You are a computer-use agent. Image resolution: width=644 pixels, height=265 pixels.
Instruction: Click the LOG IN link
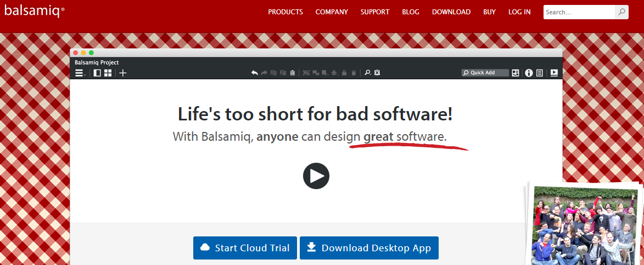pyautogui.click(x=519, y=12)
